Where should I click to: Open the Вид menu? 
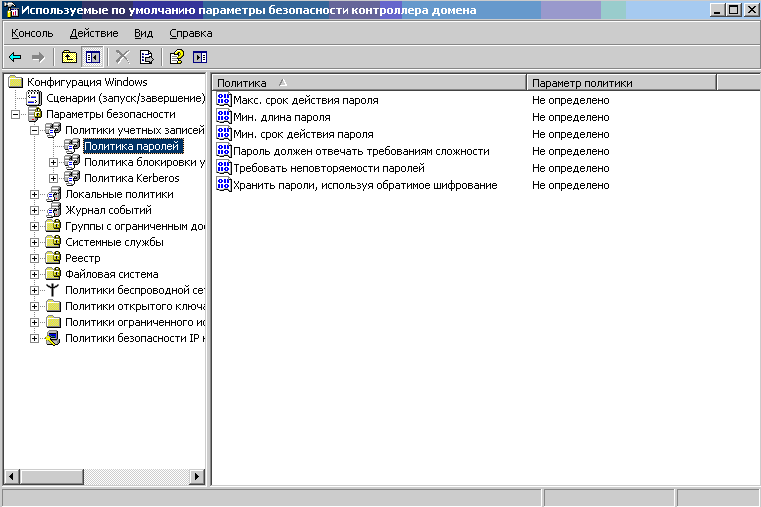pos(144,33)
